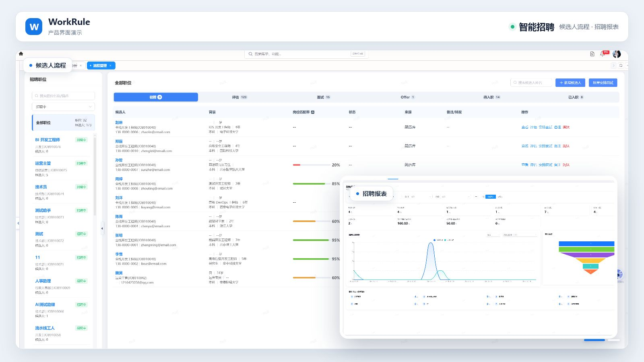Switch to the Offer stage tab
The image size is (644, 362).
[407, 97]
